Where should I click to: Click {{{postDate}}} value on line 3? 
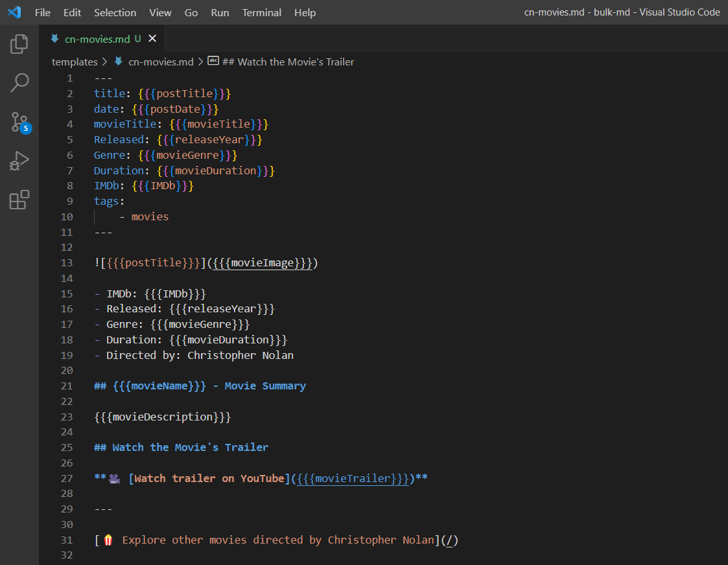click(175, 109)
